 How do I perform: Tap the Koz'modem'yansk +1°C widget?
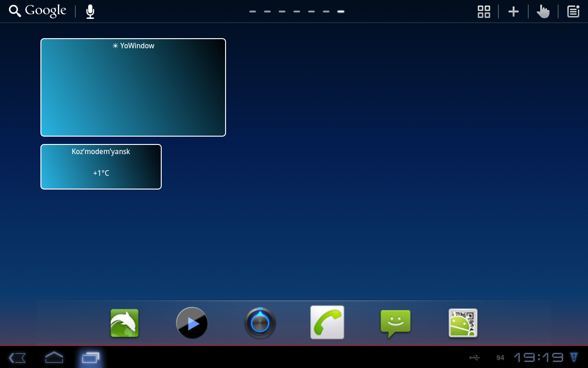coord(101,167)
